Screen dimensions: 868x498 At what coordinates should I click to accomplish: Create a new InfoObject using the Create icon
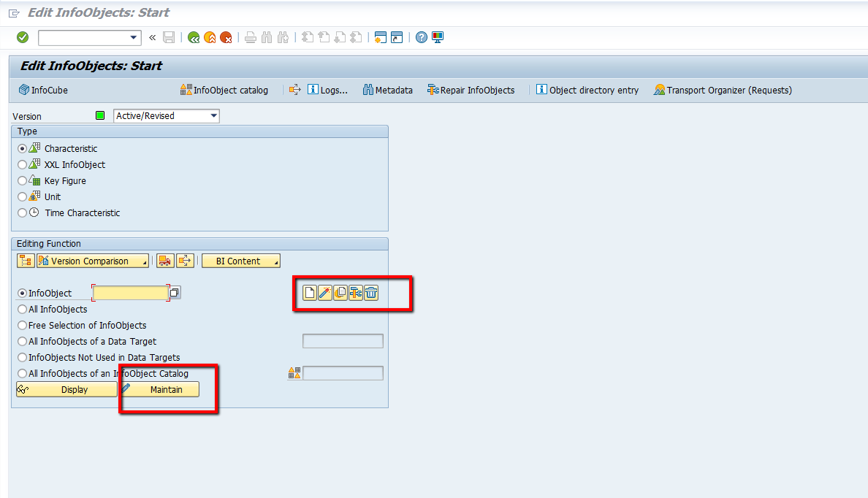(x=309, y=293)
